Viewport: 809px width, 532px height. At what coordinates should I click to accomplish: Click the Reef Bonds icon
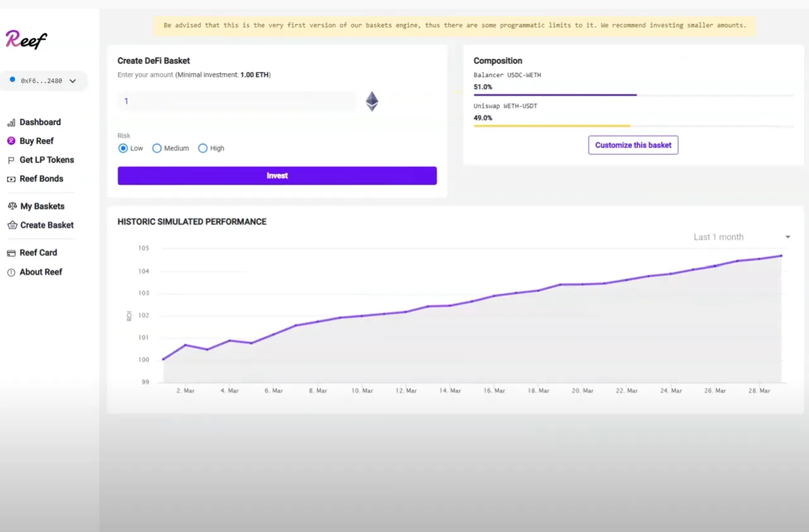pos(11,179)
